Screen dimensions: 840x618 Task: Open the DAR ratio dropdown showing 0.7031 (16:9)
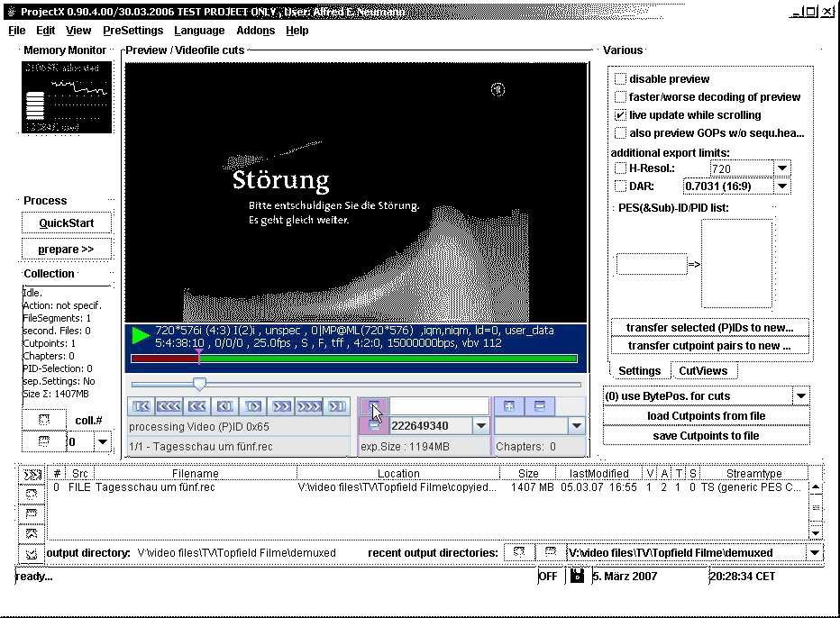point(781,186)
